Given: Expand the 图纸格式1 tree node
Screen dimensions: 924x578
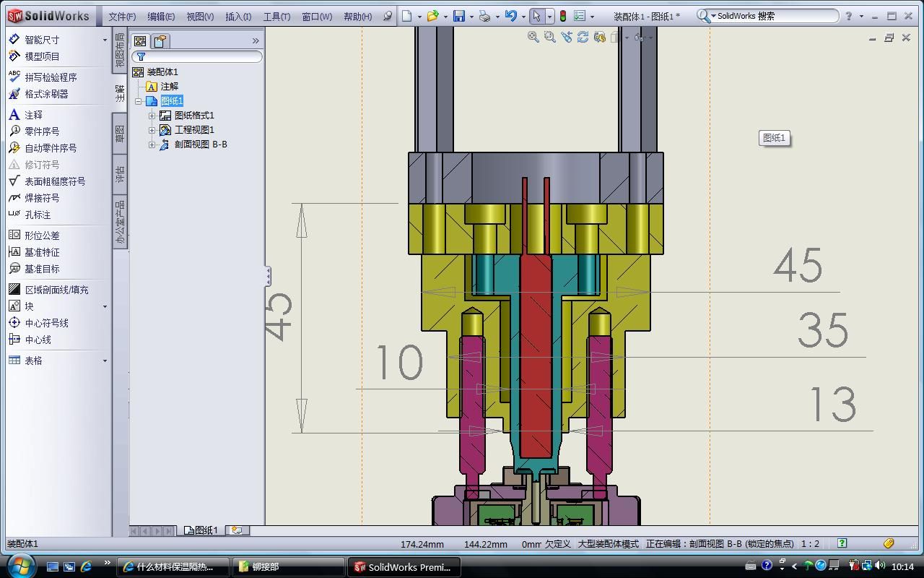Looking at the screenshot, I should click(152, 116).
